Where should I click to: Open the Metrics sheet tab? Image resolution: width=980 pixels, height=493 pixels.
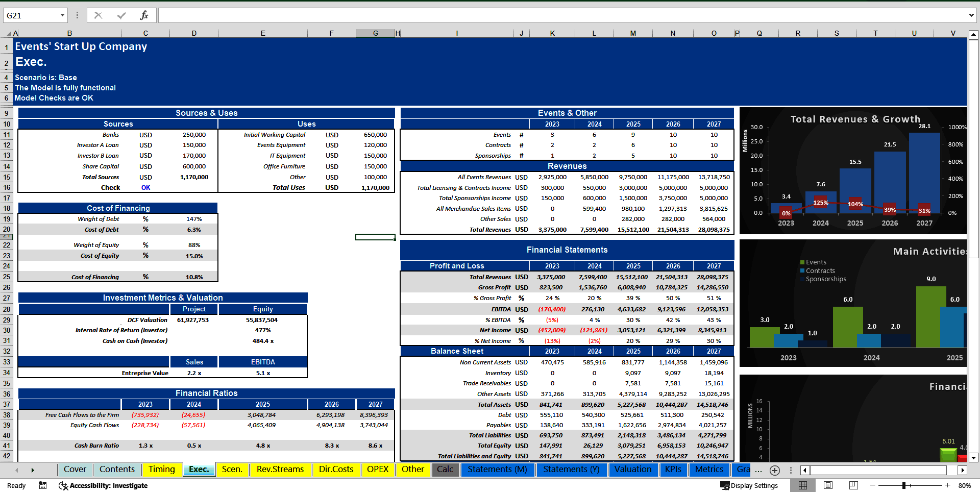coord(709,470)
